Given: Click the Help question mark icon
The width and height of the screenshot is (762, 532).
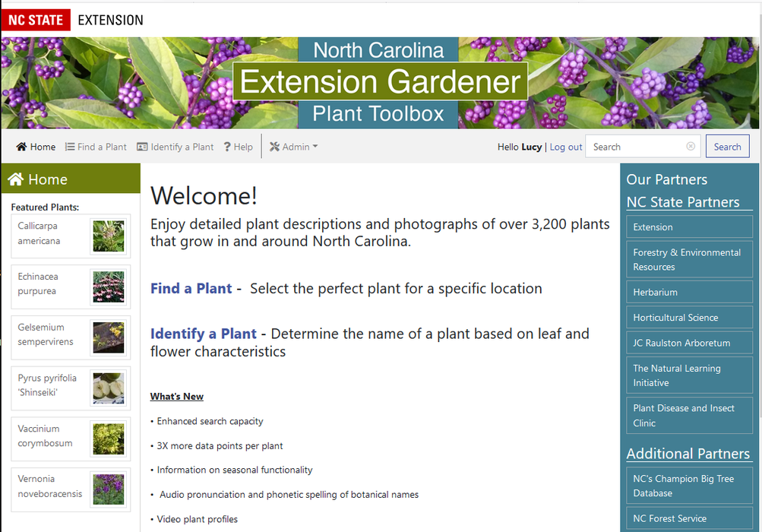Looking at the screenshot, I should pyautogui.click(x=229, y=147).
